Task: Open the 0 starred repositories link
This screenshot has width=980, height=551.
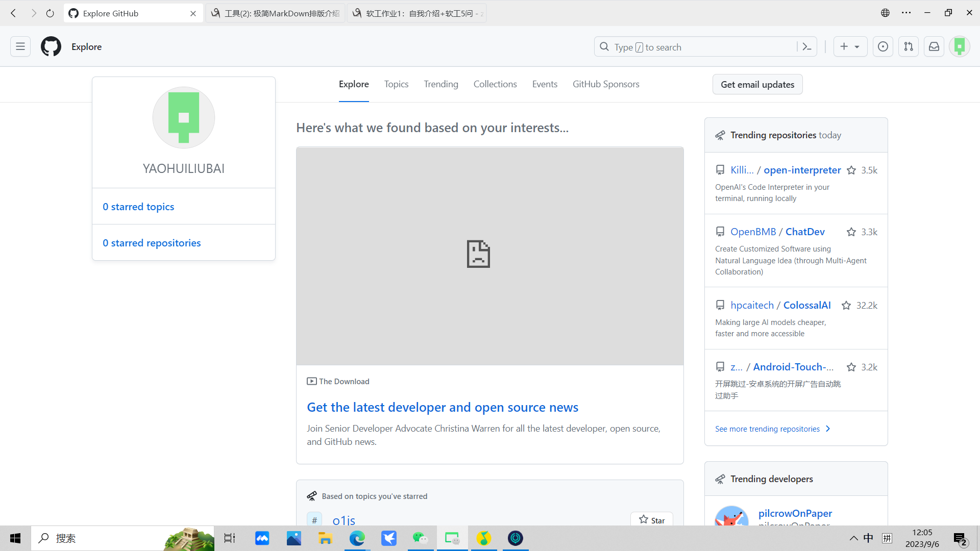Action: 152,243
